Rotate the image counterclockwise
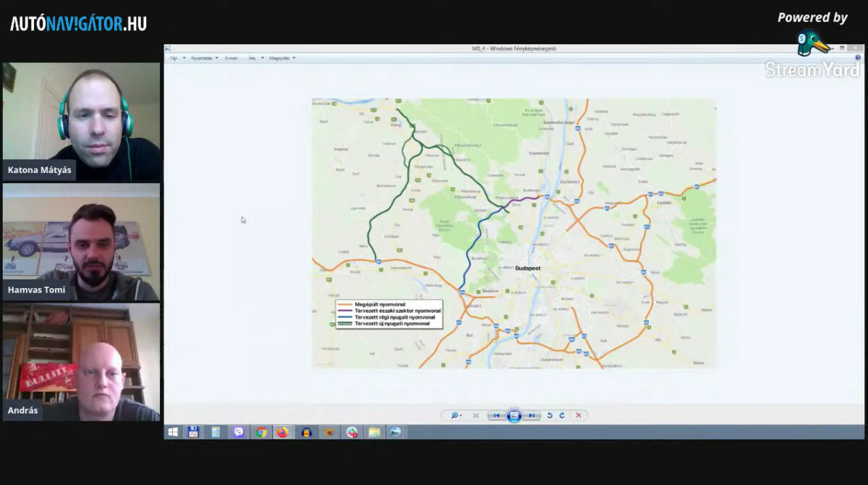This screenshot has height=485, width=868. [550, 416]
